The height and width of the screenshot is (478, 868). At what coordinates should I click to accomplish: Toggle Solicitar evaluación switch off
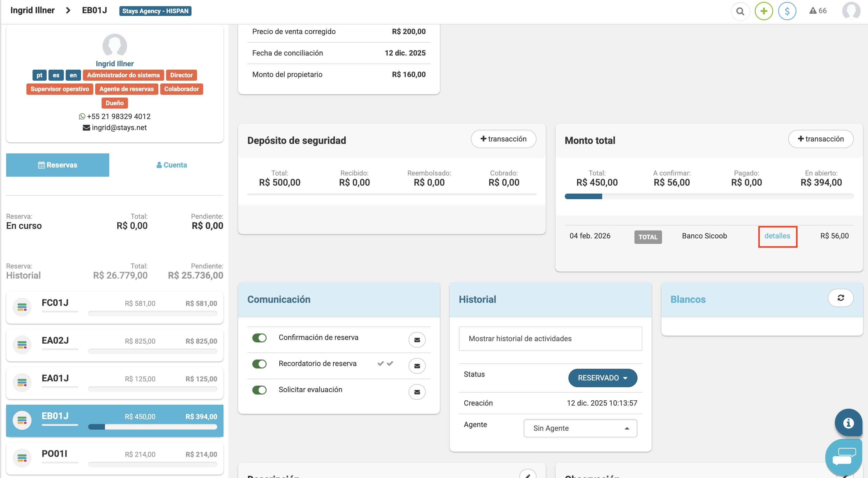(259, 390)
